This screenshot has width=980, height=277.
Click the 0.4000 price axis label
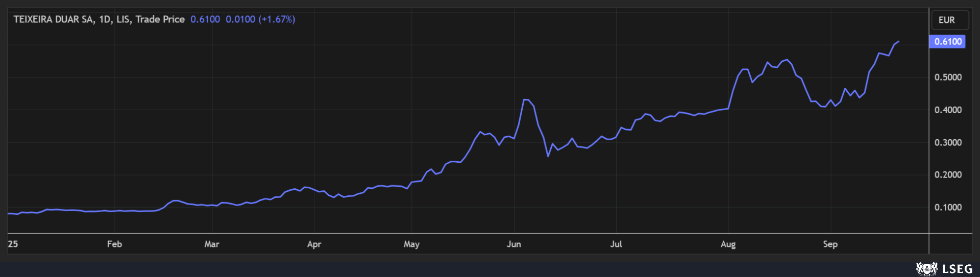(948, 110)
